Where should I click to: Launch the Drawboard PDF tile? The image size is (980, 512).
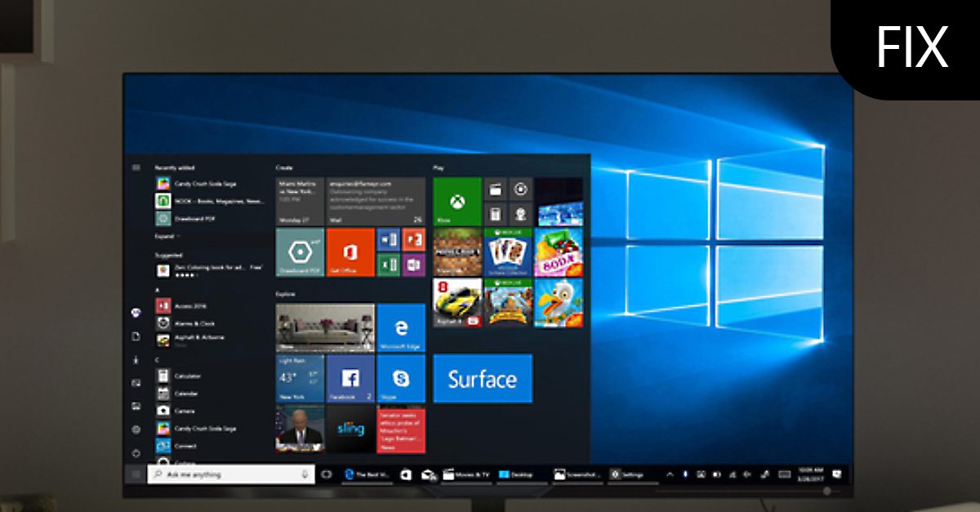coord(300,252)
